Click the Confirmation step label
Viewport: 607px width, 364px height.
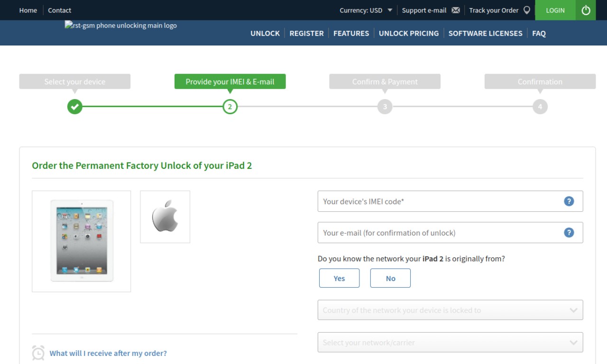coord(540,82)
